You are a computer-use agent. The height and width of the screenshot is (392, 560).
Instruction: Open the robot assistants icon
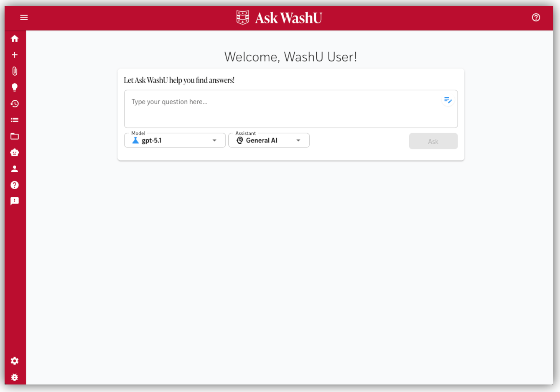tap(15, 153)
